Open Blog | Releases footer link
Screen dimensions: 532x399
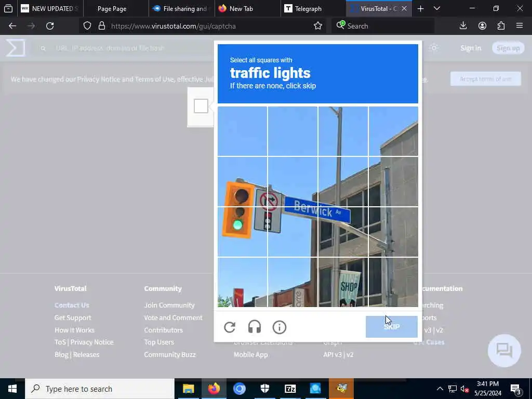point(77,354)
